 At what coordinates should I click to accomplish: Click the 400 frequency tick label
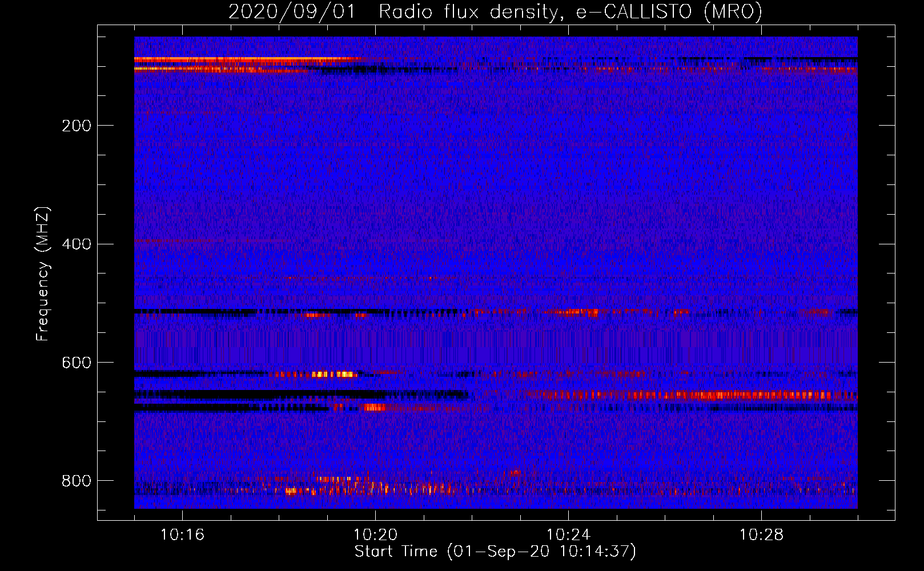tap(77, 244)
